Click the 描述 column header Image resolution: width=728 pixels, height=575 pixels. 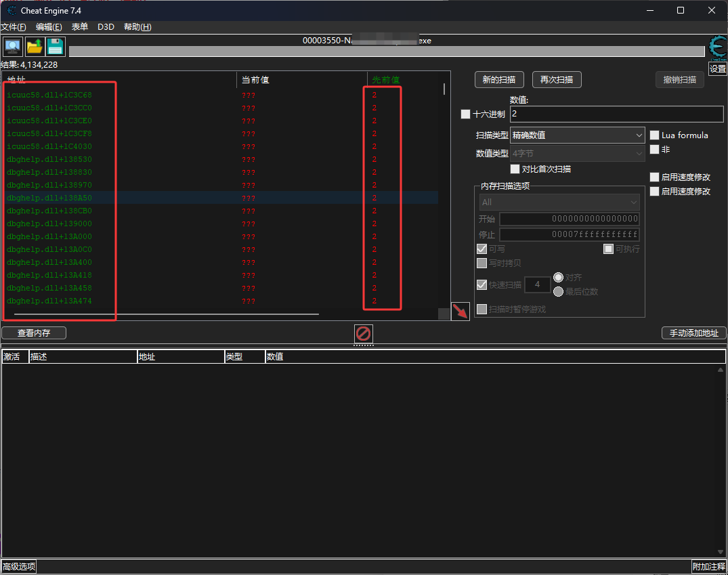point(83,357)
